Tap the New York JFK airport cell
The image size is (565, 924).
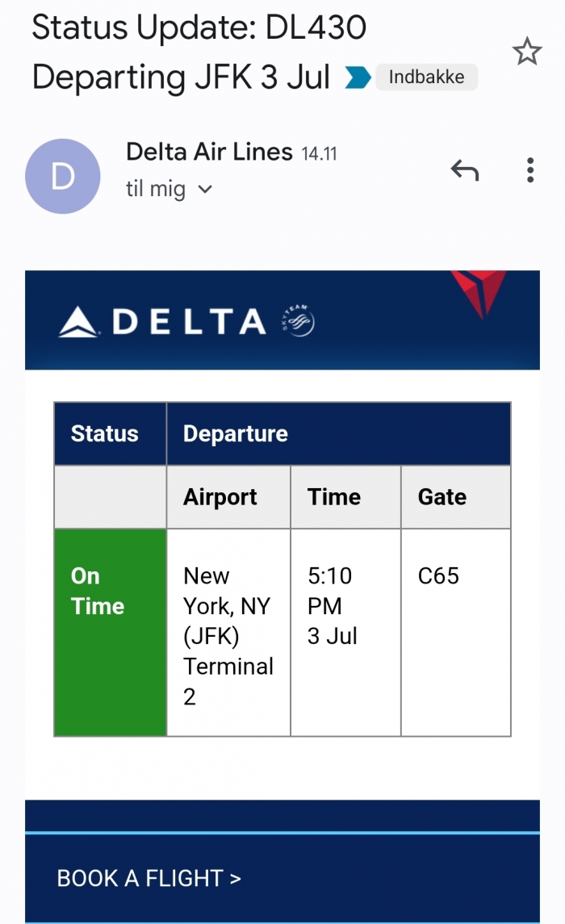pyautogui.click(x=228, y=633)
